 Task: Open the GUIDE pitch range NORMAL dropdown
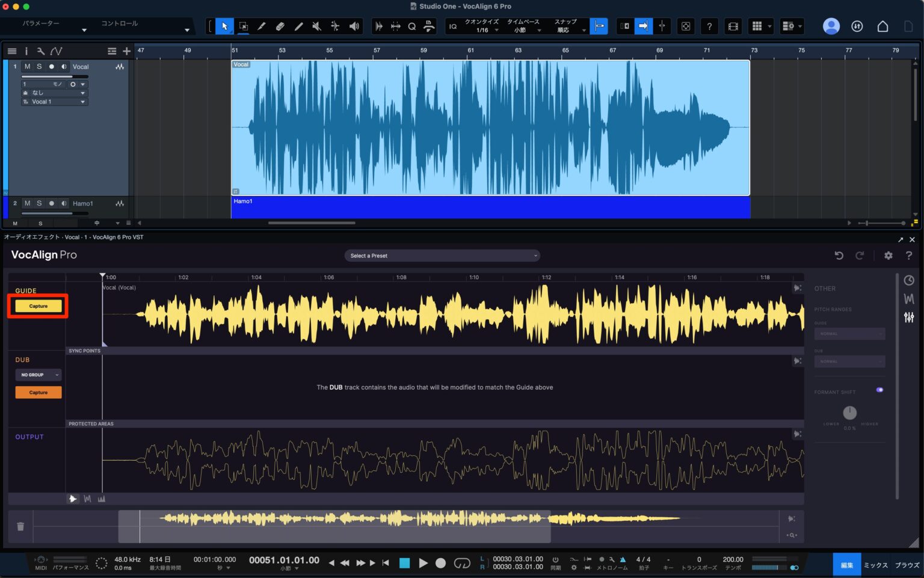849,333
